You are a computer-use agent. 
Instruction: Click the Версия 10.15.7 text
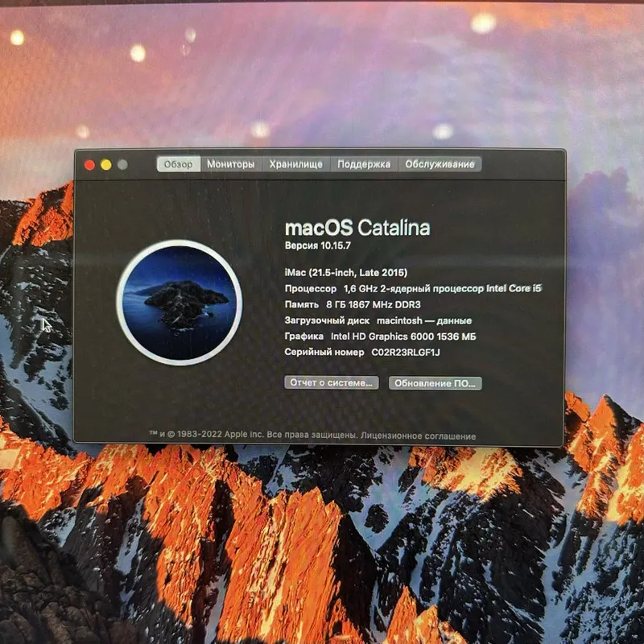click(x=317, y=246)
